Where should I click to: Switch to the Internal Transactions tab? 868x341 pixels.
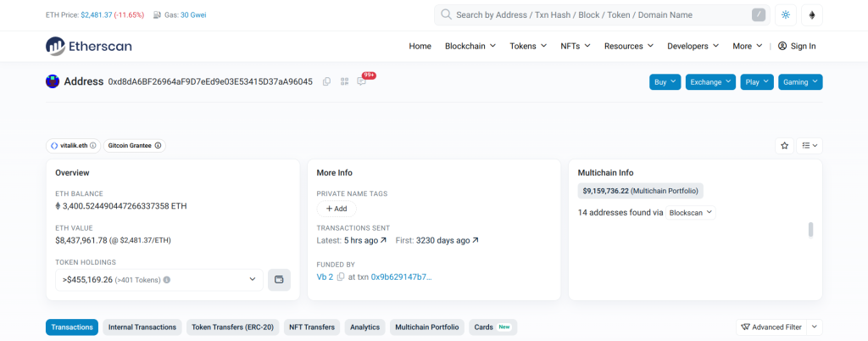(142, 327)
